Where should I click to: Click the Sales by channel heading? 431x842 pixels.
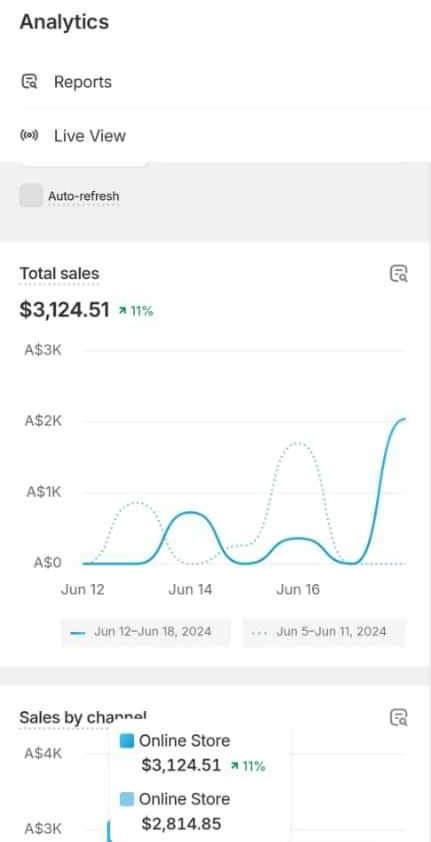pos(83,717)
